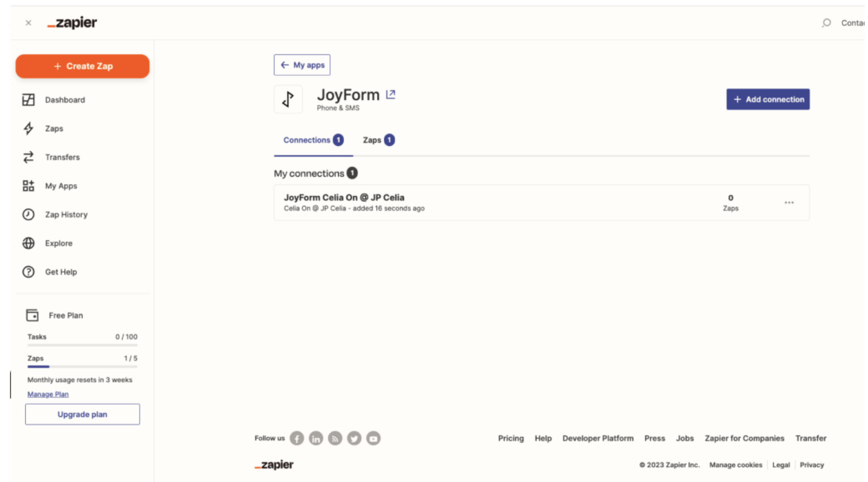This screenshot has width=868, height=482.
Task: Click the Free Plan wallet icon
Action: pos(32,315)
